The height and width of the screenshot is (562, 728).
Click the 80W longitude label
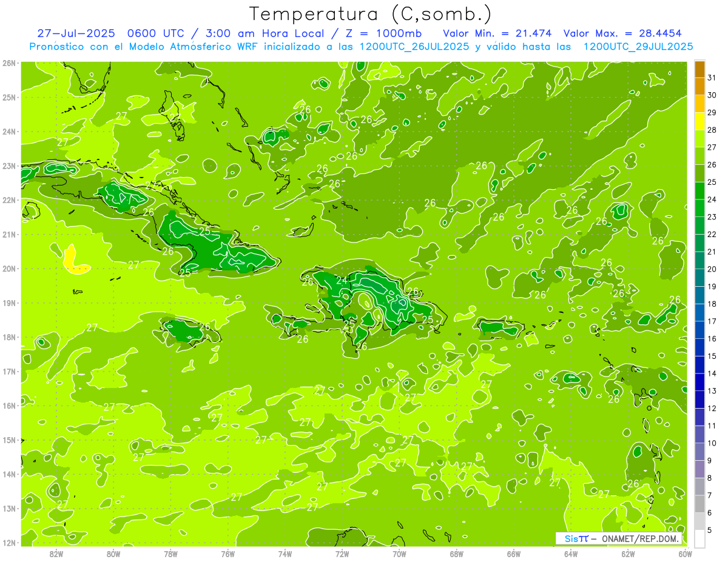(113, 554)
